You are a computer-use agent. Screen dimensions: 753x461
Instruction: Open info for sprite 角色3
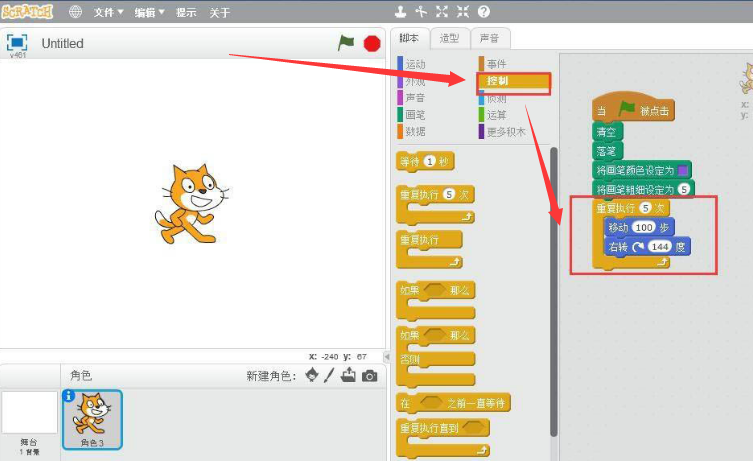click(x=69, y=395)
